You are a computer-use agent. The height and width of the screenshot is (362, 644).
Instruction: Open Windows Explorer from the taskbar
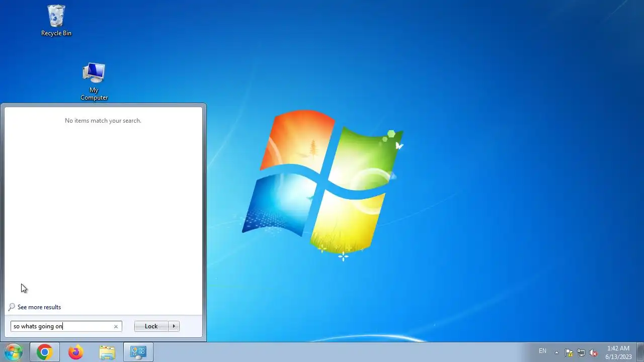click(x=107, y=352)
